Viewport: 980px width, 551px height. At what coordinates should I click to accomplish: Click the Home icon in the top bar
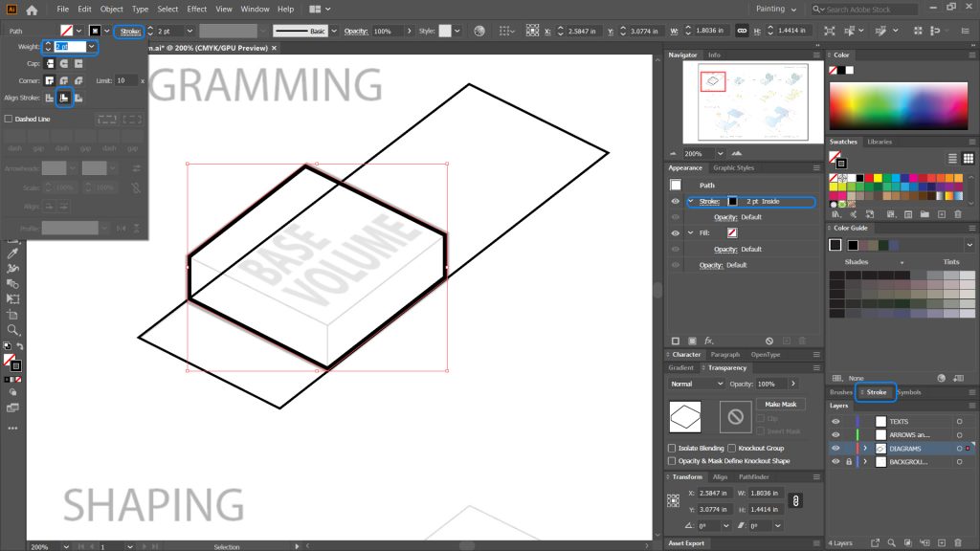33,9
